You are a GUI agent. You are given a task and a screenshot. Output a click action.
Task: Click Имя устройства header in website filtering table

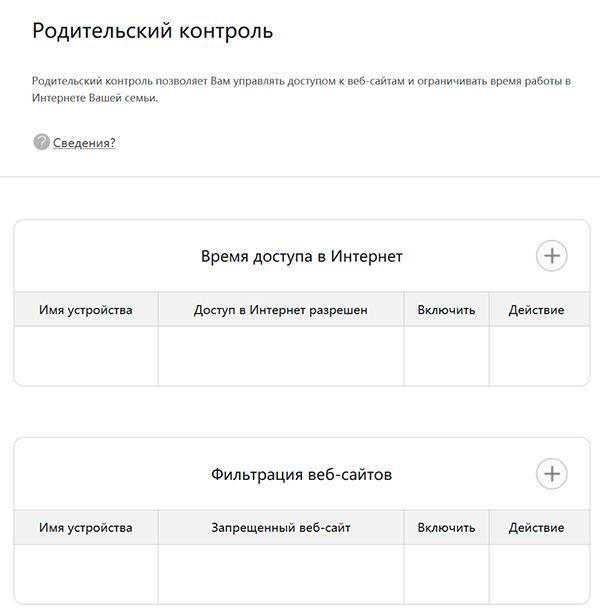coord(86,528)
